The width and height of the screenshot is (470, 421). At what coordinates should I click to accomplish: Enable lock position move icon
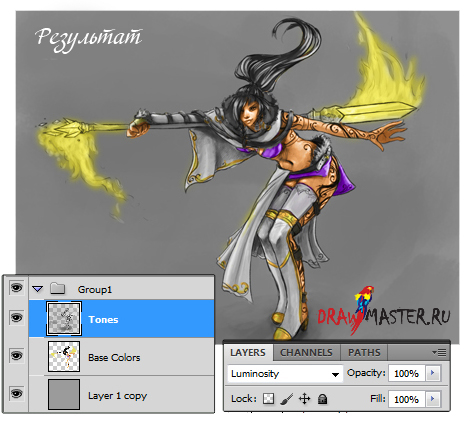(305, 399)
